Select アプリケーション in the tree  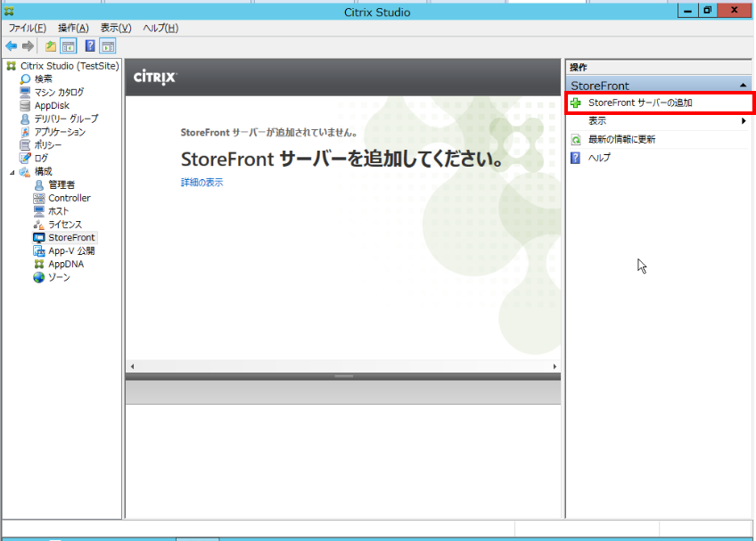pos(60,132)
